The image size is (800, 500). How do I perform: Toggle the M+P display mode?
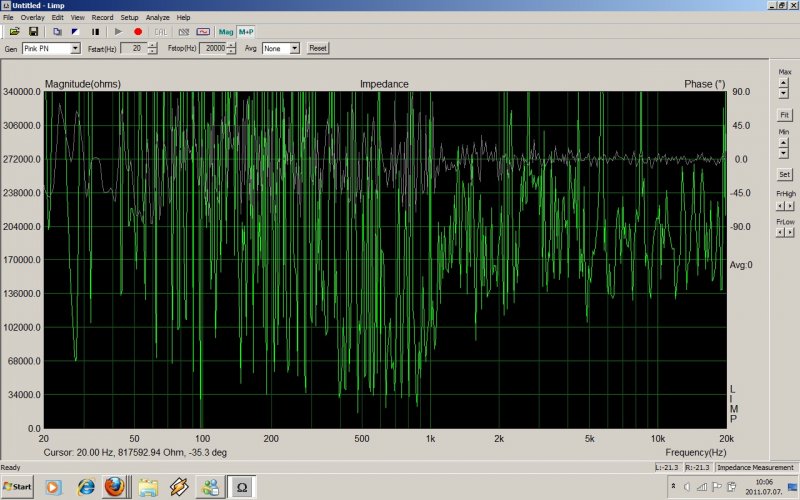[x=245, y=32]
